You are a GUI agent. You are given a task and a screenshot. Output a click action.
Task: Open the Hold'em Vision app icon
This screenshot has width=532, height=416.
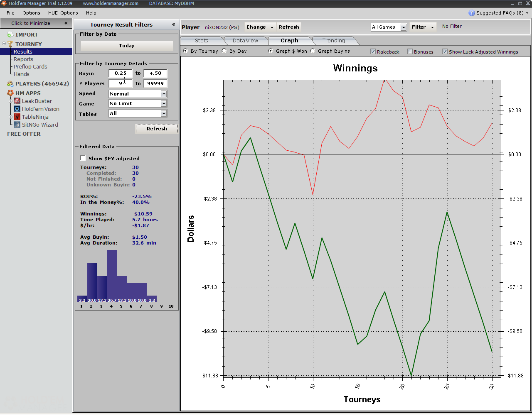click(x=17, y=109)
